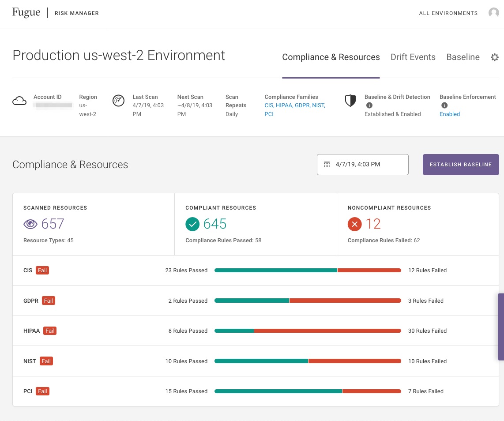The height and width of the screenshot is (421, 504).
Task: Open the settings gear icon
Action: (495, 57)
